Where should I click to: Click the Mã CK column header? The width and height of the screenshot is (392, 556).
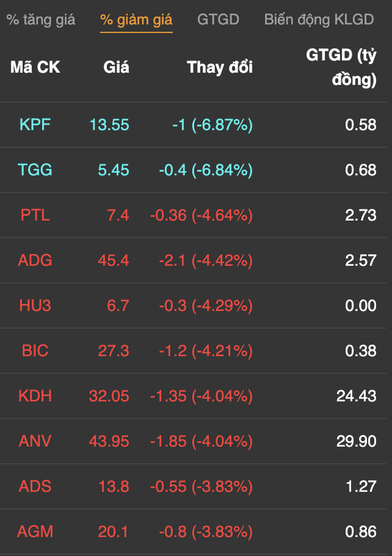(x=35, y=67)
